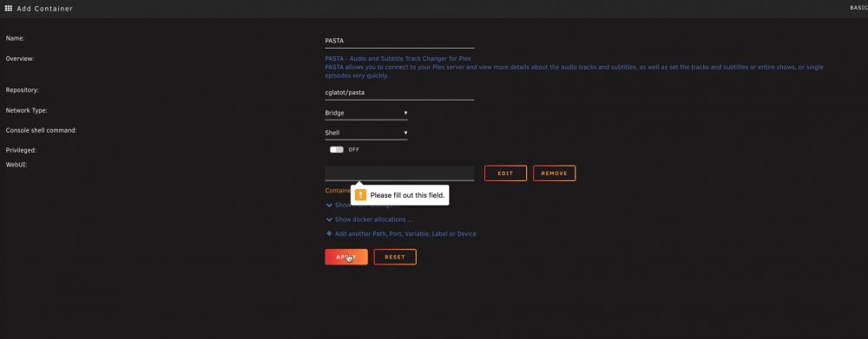The width and height of the screenshot is (868, 339).
Task: Focus the Name field containing PASTA
Action: coord(399,42)
